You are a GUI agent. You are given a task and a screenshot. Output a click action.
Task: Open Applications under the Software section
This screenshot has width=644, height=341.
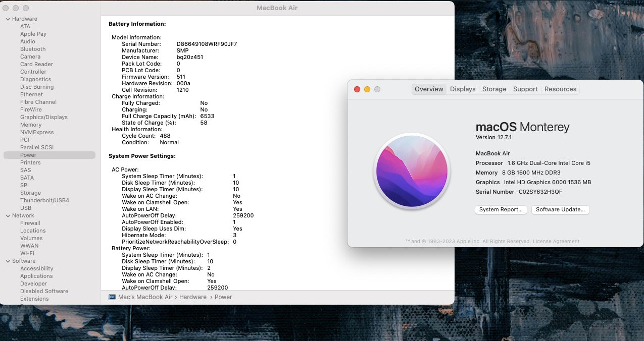(x=36, y=276)
